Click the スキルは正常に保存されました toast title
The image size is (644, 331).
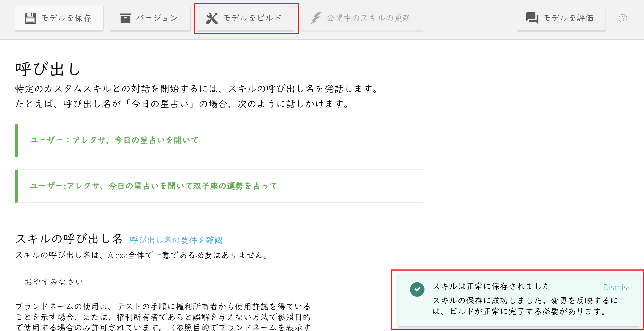pyautogui.click(x=491, y=286)
